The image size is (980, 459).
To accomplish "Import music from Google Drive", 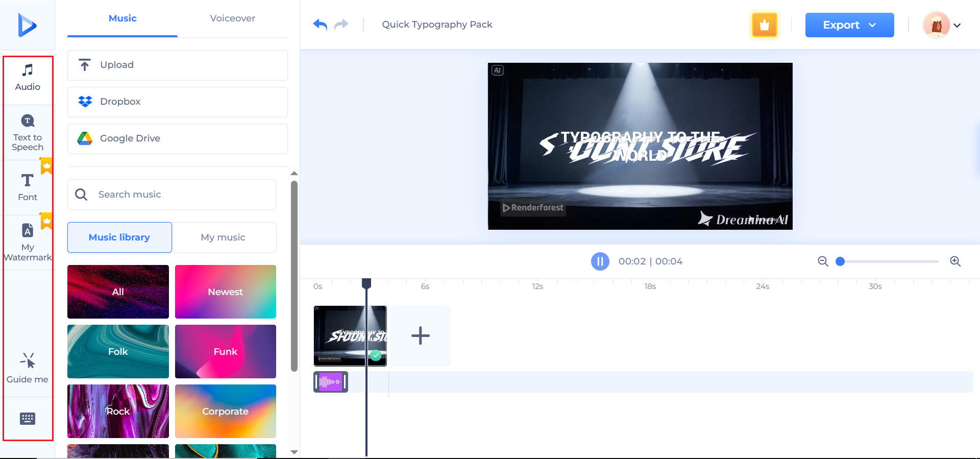I will 178,138.
